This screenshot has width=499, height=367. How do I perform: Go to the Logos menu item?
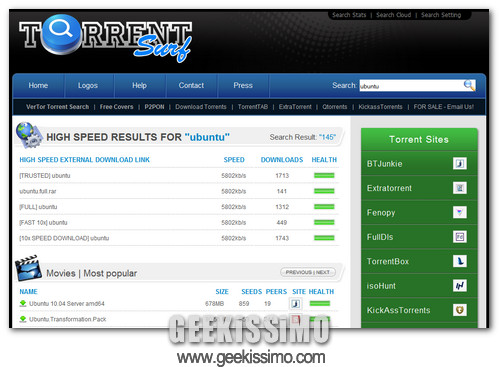click(88, 85)
